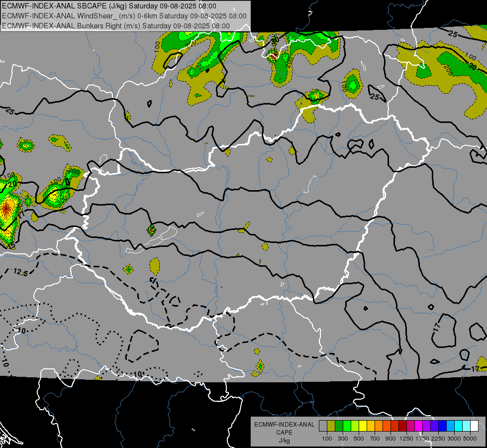Click the 1750 tick label under the colorbar
The image size is (487, 448).
point(422,439)
